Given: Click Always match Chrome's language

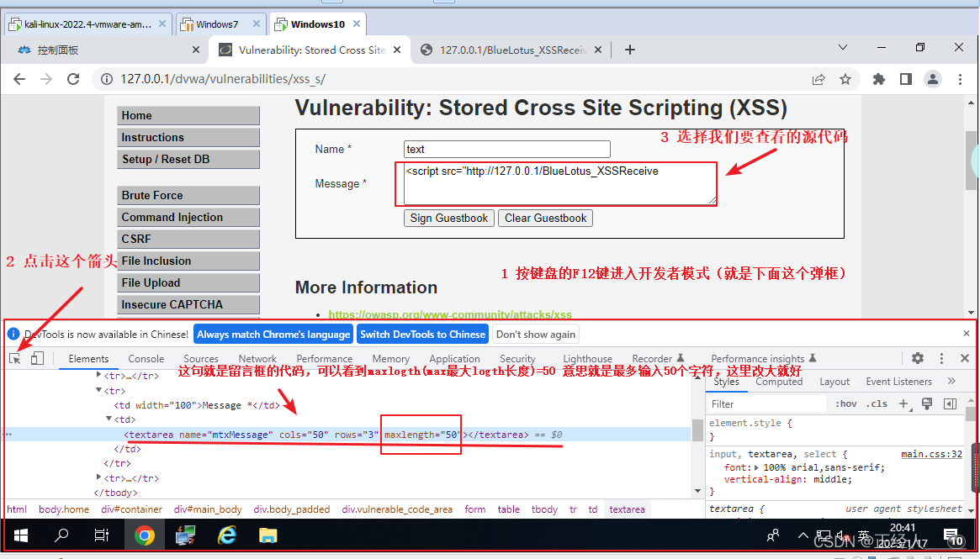Looking at the screenshot, I should click(273, 335).
